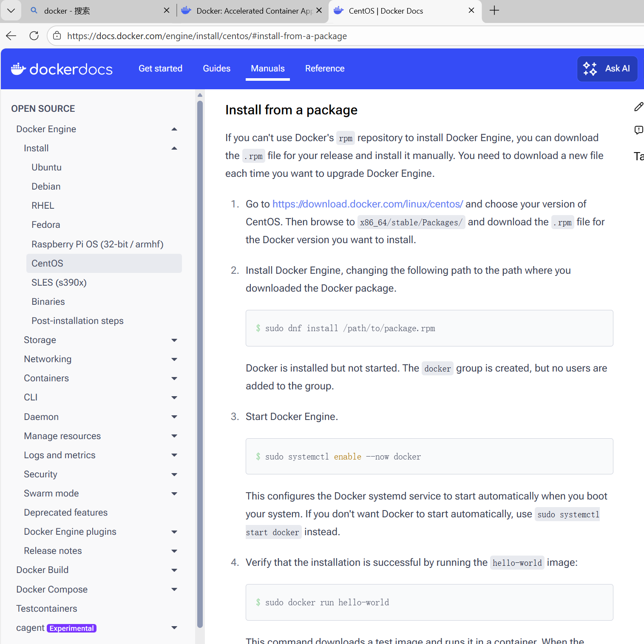Viewport: 644px width, 644px height.
Task: Click the 'sudo docker run hello-world' code block
Action: (x=429, y=602)
